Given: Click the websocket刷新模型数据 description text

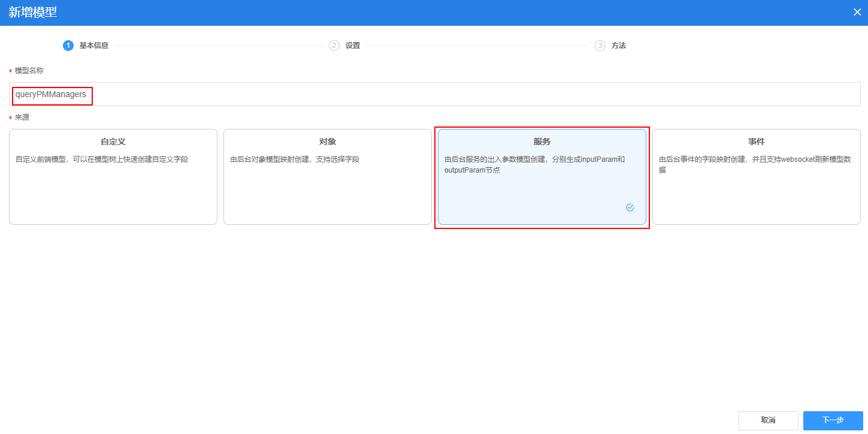Looking at the screenshot, I should click(755, 165).
